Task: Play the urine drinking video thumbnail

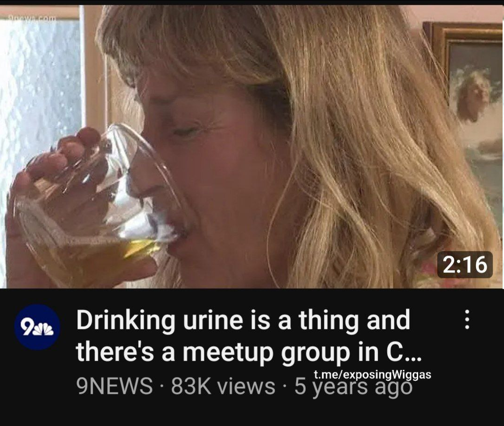Action: (252, 147)
